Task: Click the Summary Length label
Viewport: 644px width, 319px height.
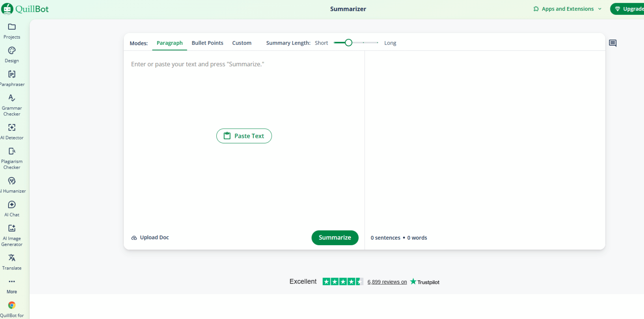Action: click(288, 43)
